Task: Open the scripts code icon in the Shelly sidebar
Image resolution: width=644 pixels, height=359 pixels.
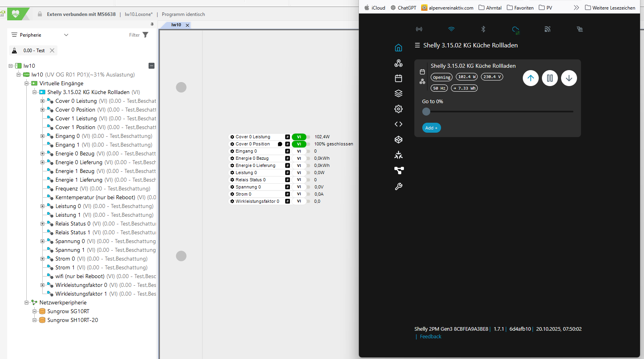Action: [398, 124]
